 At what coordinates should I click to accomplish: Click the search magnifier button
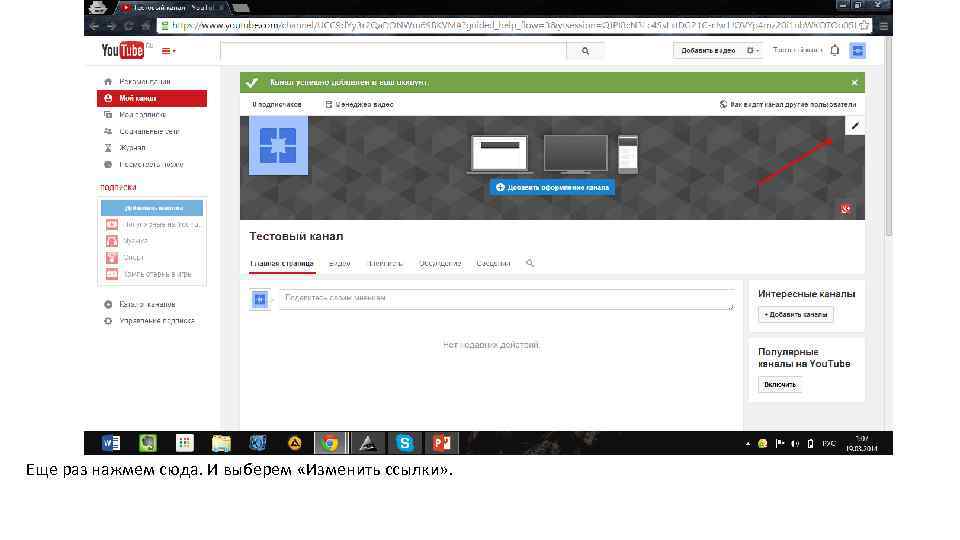(x=585, y=51)
